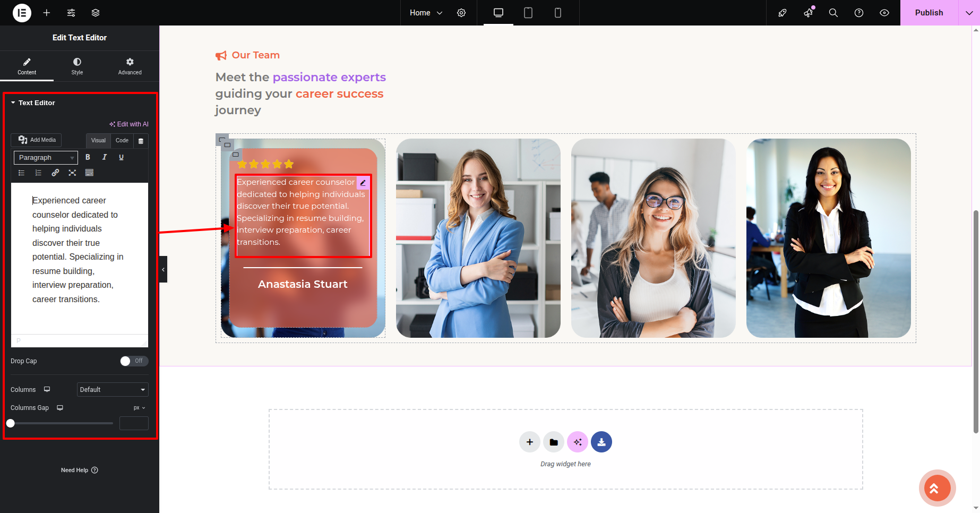The height and width of the screenshot is (513, 980).
Task: Switch to desktop responsive view
Action: pyautogui.click(x=498, y=13)
